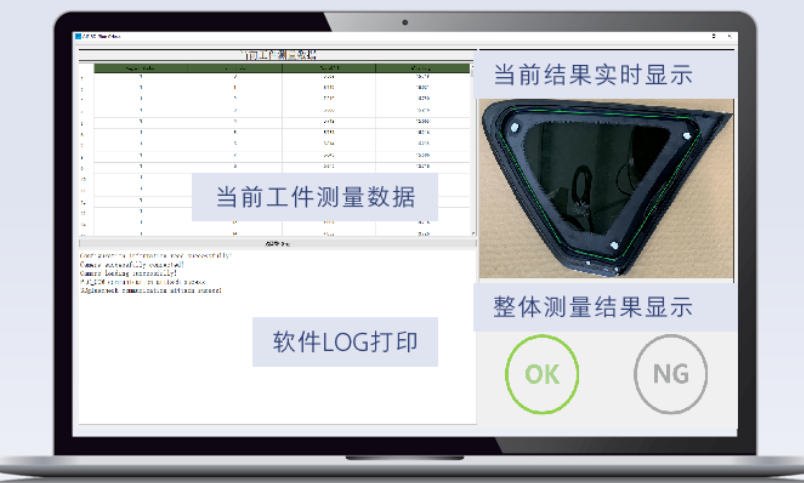Click the app icon in the title bar
This screenshot has height=483, width=804.
(78, 36)
